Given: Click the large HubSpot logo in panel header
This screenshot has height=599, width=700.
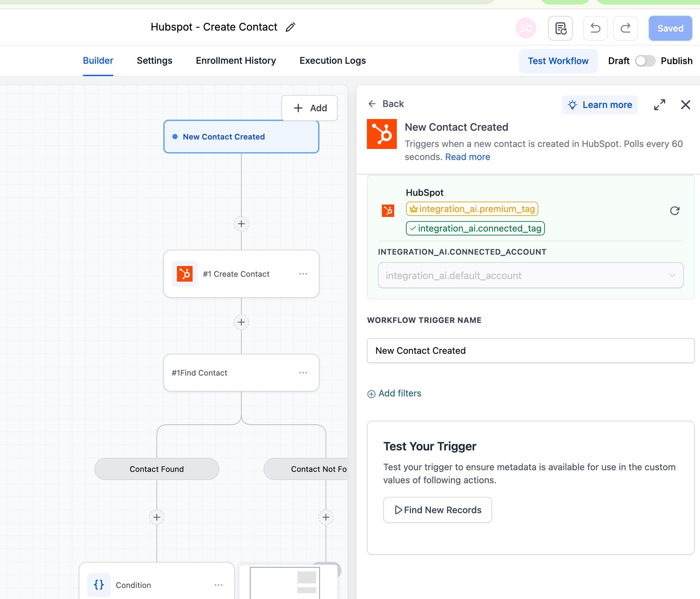Looking at the screenshot, I should [x=382, y=134].
